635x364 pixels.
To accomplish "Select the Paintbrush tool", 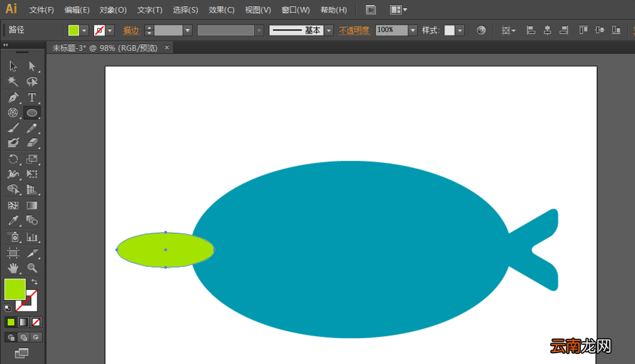I will (13, 128).
